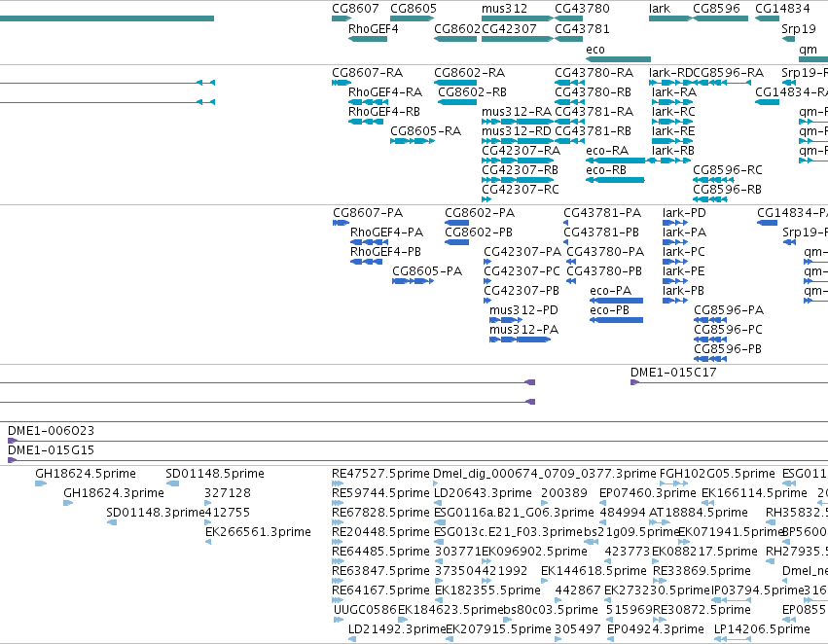Click the CG43780-RA transcript label

click(594, 73)
